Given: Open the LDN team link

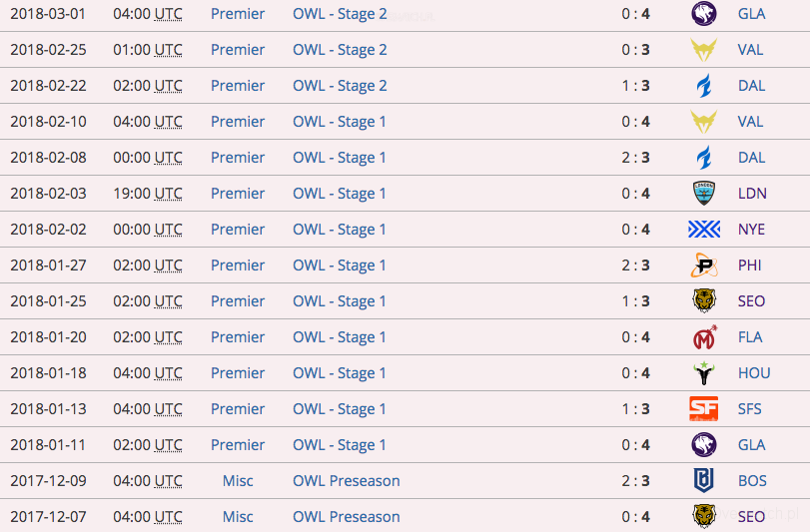Looking at the screenshot, I should (x=752, y=194).
